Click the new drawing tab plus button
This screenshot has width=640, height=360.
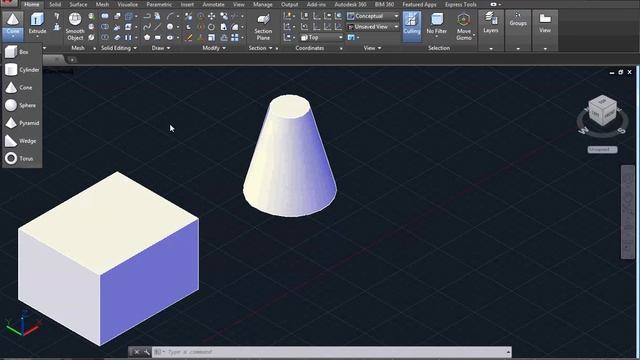click(72, 60)
